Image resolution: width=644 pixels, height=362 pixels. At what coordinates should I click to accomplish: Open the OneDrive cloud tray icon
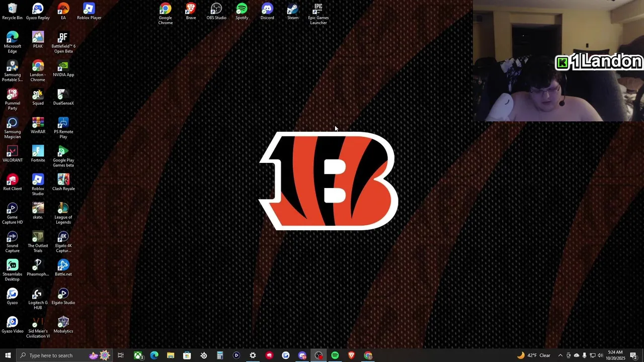click(577, 355)
